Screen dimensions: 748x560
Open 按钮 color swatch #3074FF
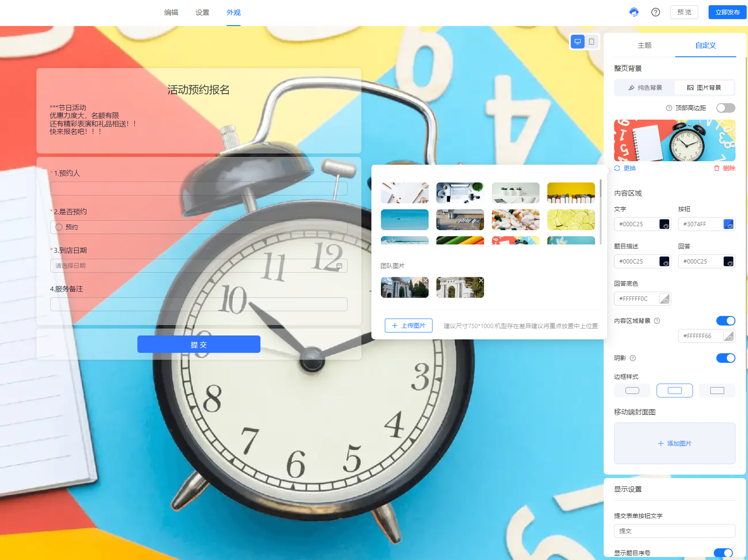click(728, 224)
